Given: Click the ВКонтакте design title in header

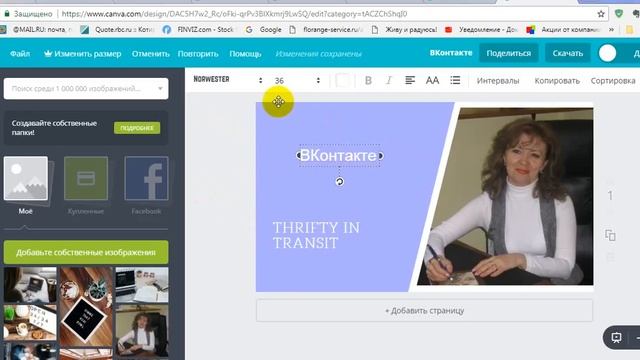Looking at the screenshot, I should pyautogui.click(x=451, y=53).
